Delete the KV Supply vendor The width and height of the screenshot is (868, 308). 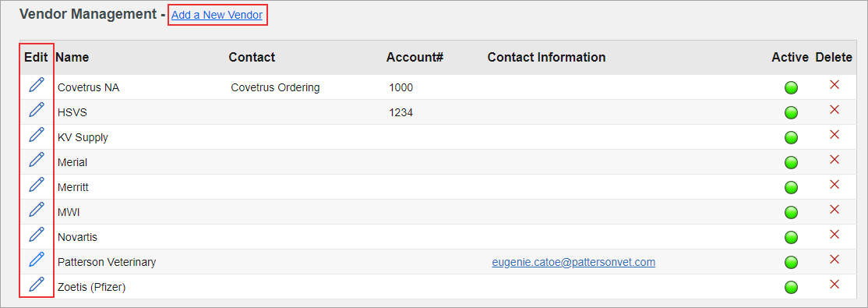[x=834, y=135]
